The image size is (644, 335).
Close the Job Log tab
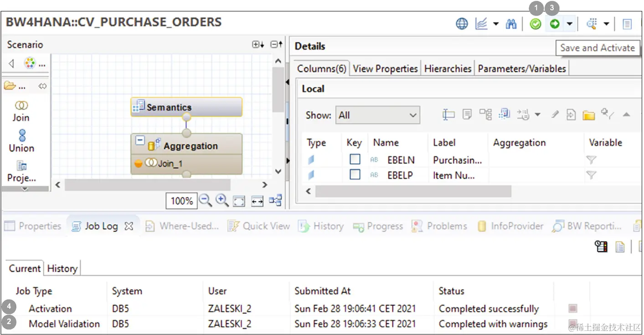click(129, 226)
